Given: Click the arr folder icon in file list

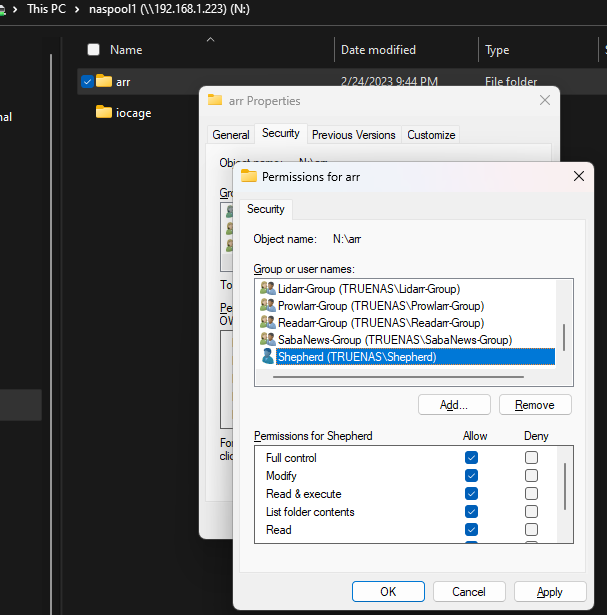Looking at the screenshot, I should click(x=104, y=81).
